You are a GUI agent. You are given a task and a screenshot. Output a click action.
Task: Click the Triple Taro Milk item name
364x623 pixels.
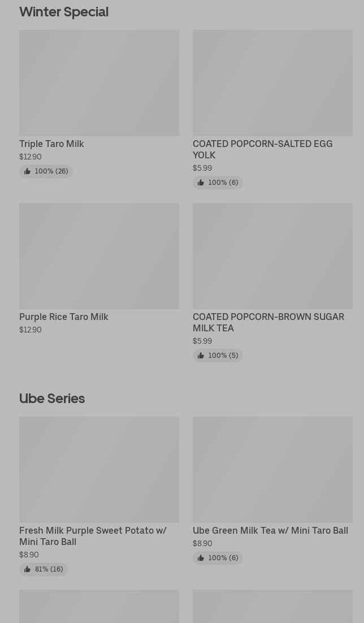[51, 144]
